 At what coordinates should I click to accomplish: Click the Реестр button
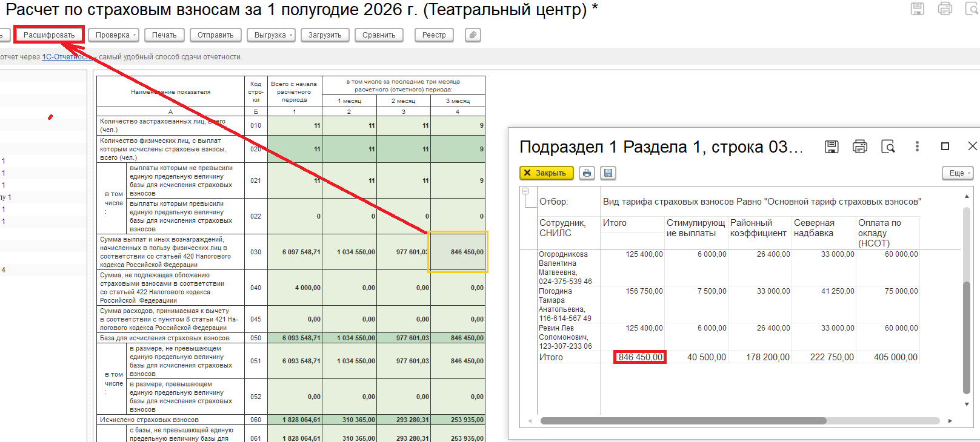coord(434,35)
